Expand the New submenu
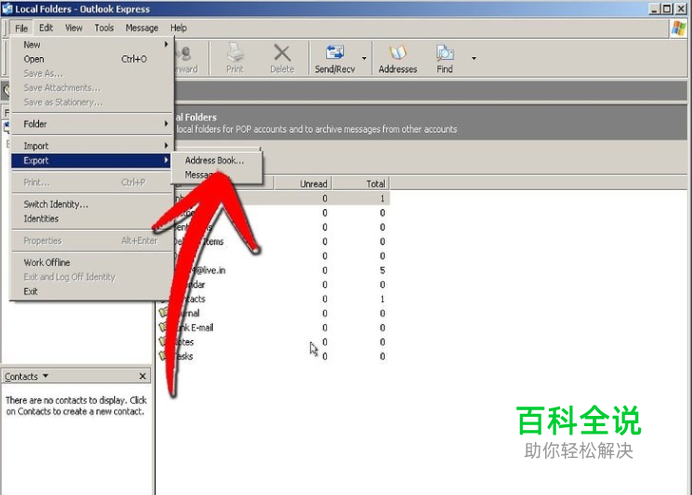 (x=90, y=45)
